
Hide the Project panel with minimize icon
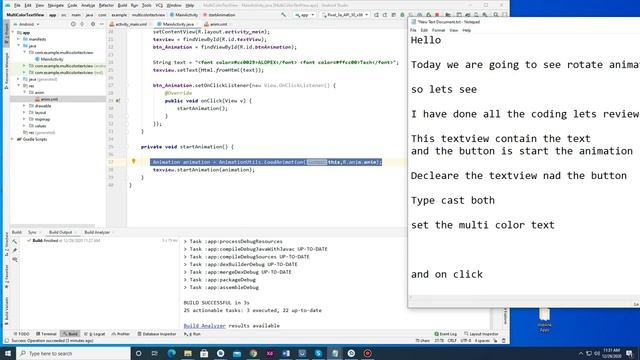coord(102,24)
